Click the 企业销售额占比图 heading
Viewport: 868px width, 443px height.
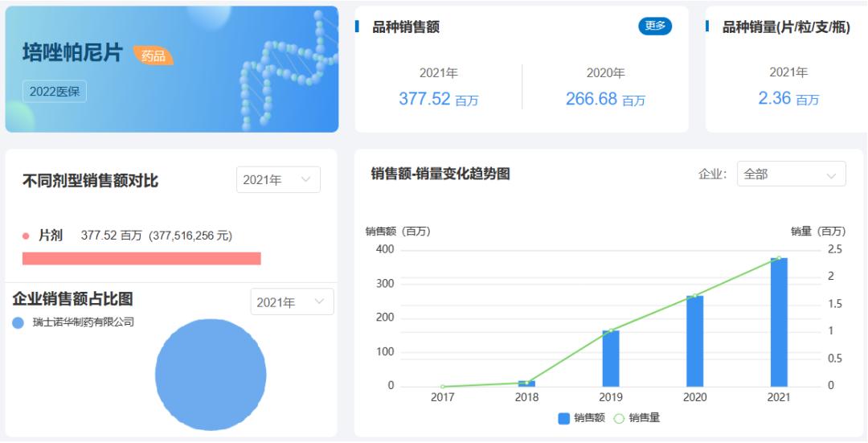click(72, 299)
